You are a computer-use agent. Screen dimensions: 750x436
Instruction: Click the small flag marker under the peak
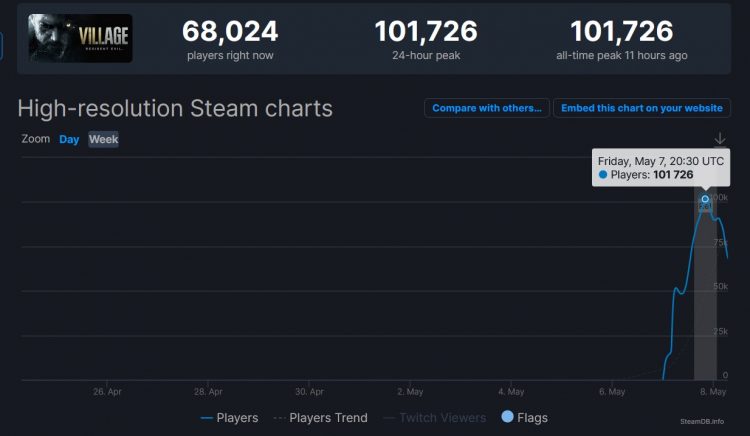tap(705, 208)
